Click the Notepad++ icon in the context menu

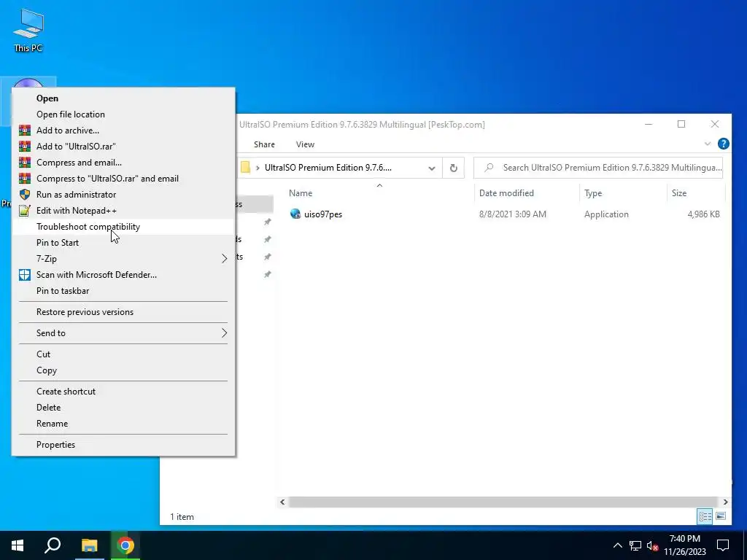(x=25, y=211)
